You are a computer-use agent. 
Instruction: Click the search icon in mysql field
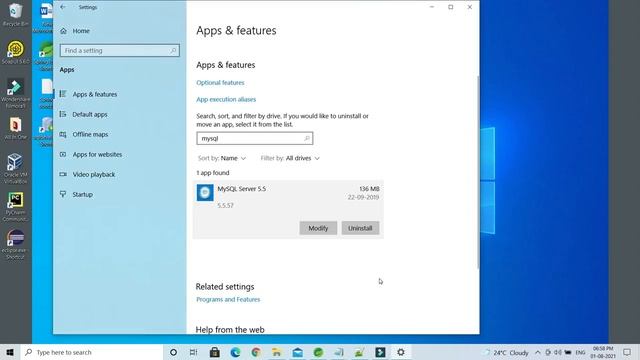[307, 138]
